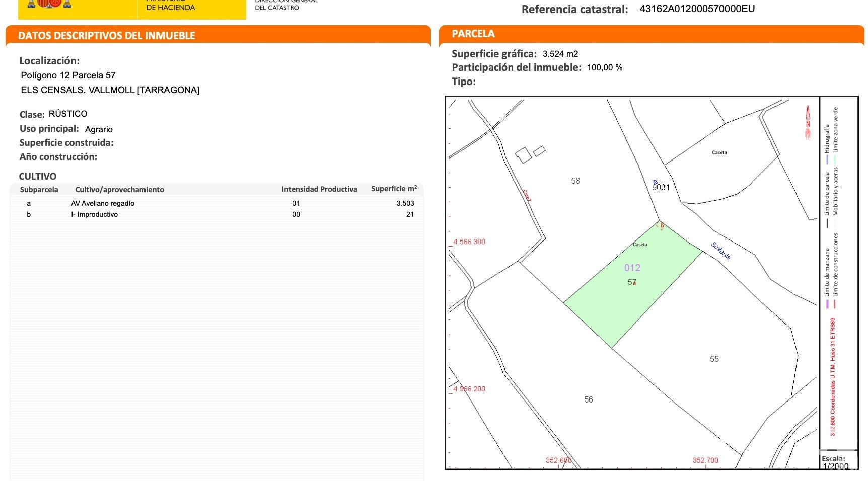Screen dimensions: 868x481
Task: Click the cadastral reference number 43162A012000570000EU
Action: [697, 9]
